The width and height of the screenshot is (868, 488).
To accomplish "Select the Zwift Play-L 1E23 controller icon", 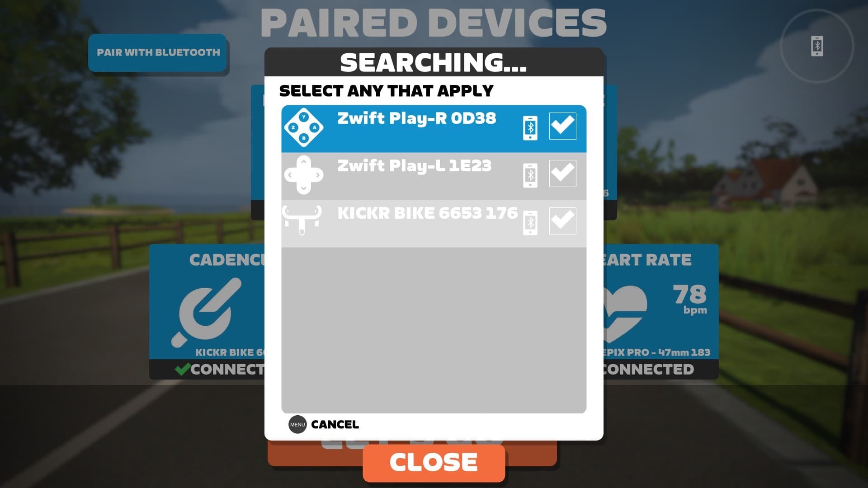I will pyautogui.click(x=304, y=174).
